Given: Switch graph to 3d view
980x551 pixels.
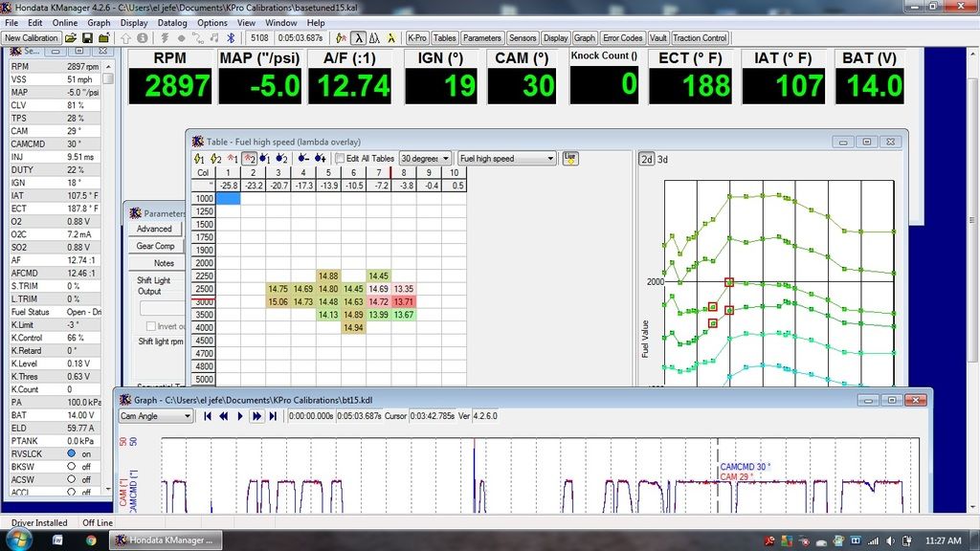Looking at the screenshot, I should pyautogui.click(x=662, y=159).
